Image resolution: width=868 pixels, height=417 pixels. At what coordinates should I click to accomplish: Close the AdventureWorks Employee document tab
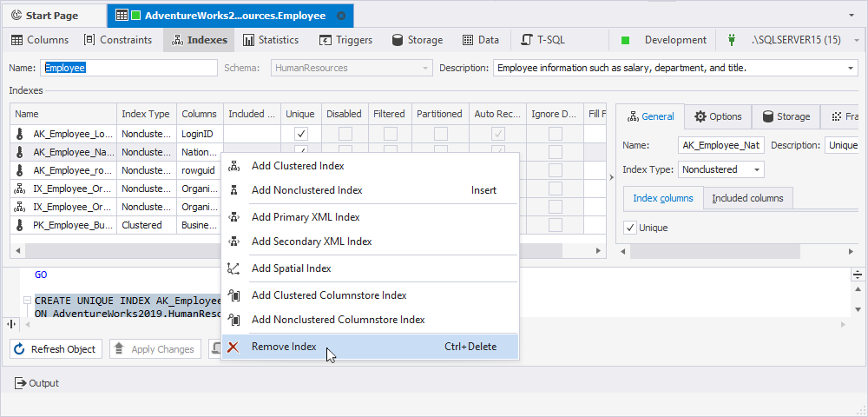point(341,16)
